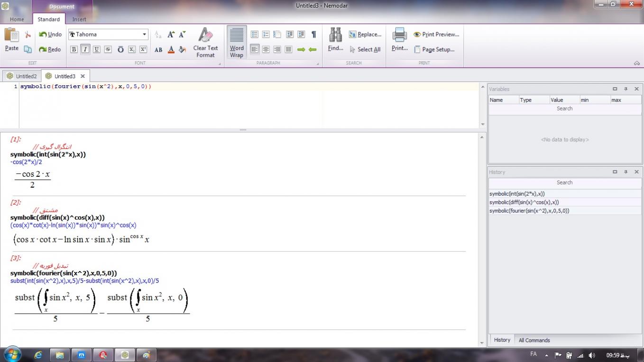
Task: Apply the bulleted list icon
Action: click(x=255, y=35)
